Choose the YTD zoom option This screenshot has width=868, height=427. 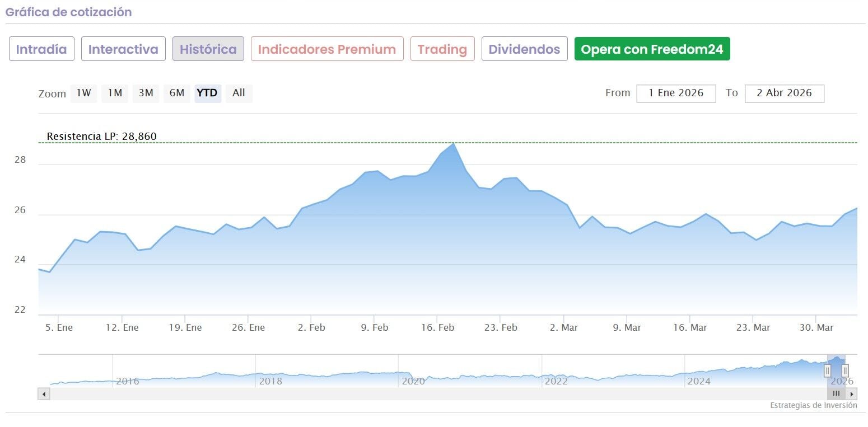(208, 93)
